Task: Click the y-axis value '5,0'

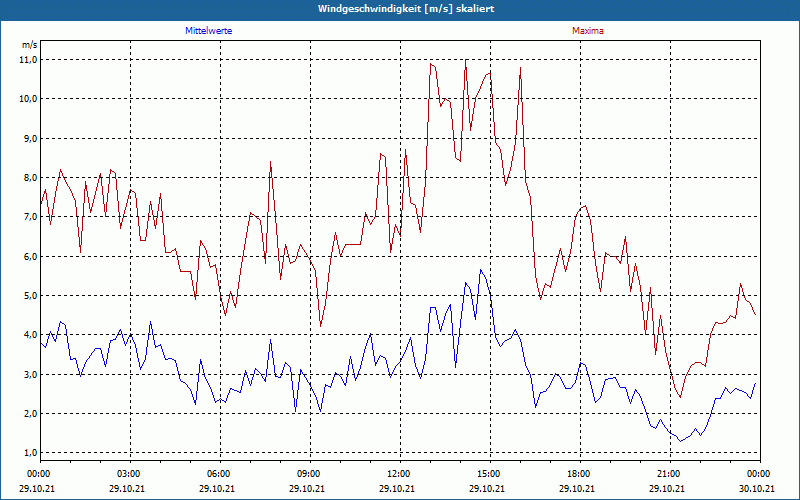Action: pos(31,295)
